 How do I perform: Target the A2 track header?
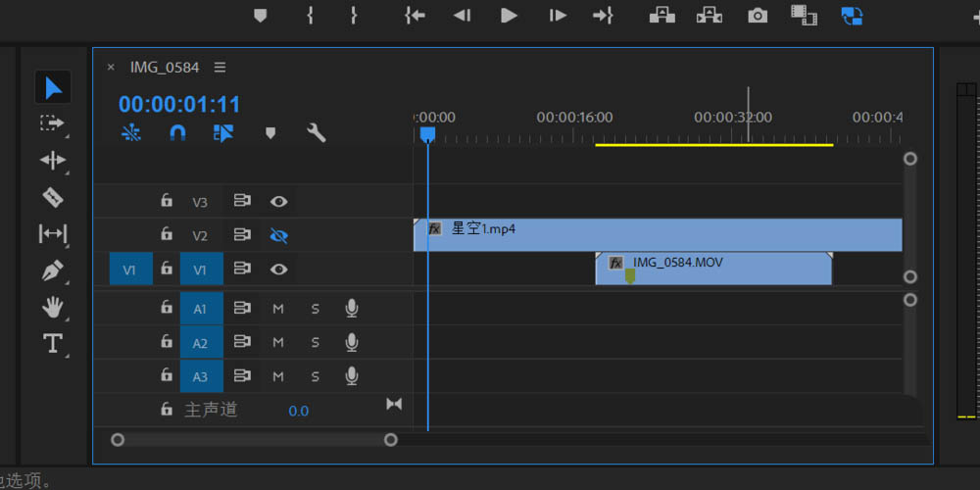click(x=201, y=342)
